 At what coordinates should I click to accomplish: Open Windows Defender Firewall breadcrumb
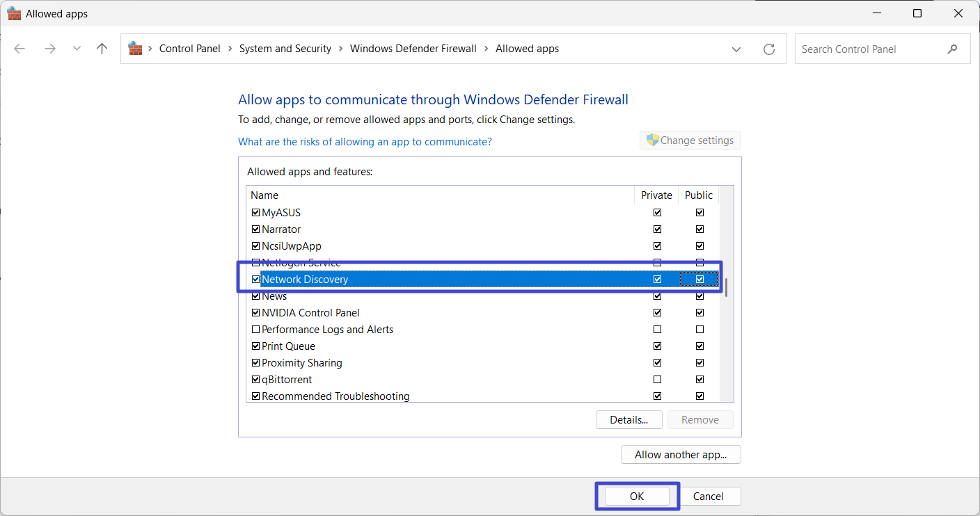click(413, 49)
